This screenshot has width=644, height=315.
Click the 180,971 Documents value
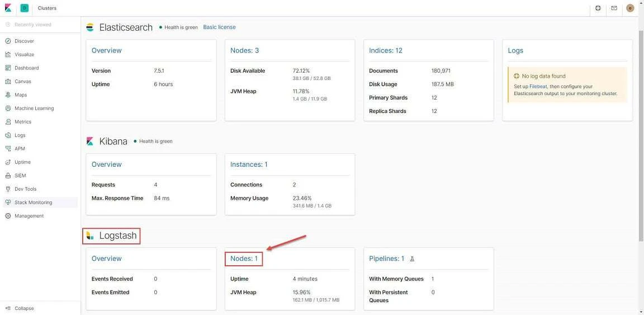pyautogui.click(x=441, y=70)
